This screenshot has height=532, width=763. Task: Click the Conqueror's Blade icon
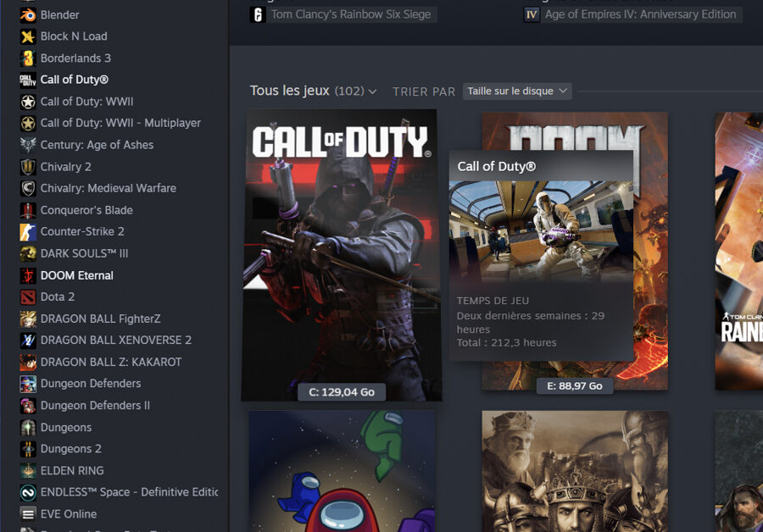pyautogui.click(x=28, y=210)
